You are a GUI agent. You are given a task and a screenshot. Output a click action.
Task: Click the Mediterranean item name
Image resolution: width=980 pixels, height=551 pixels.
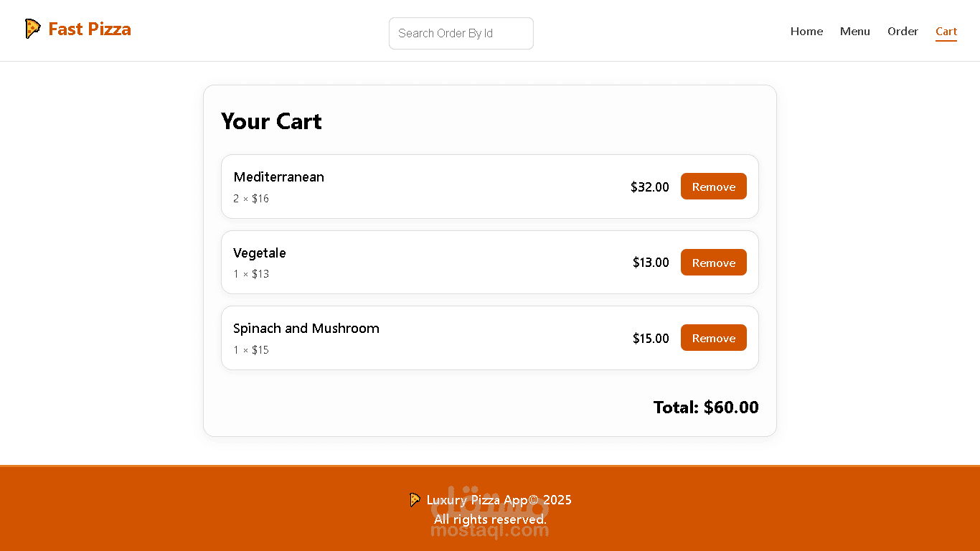(x=278, y=177)
